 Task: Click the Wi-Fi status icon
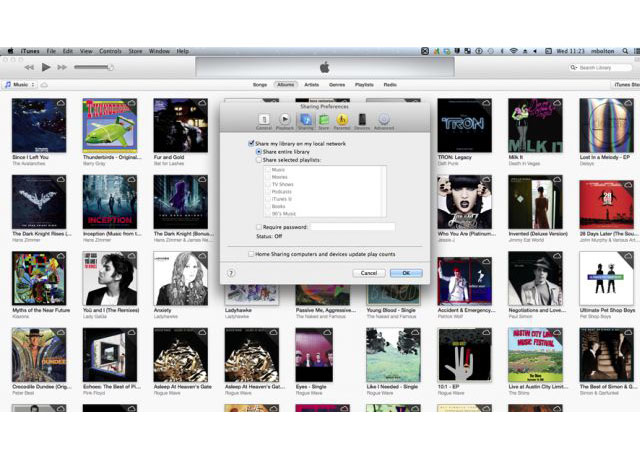(x=514, y=51)
